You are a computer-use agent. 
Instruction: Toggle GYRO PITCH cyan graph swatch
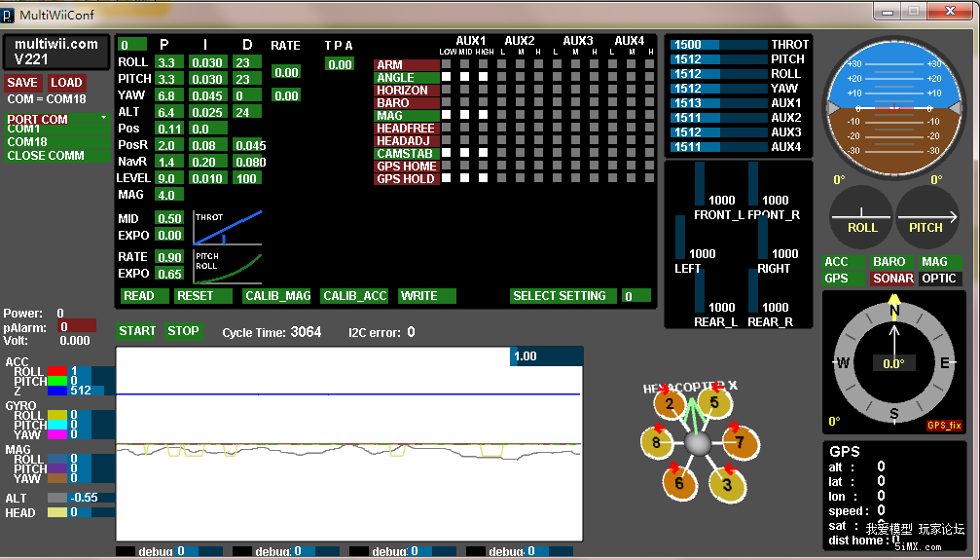pyautogui.click(x=56, y=425)
